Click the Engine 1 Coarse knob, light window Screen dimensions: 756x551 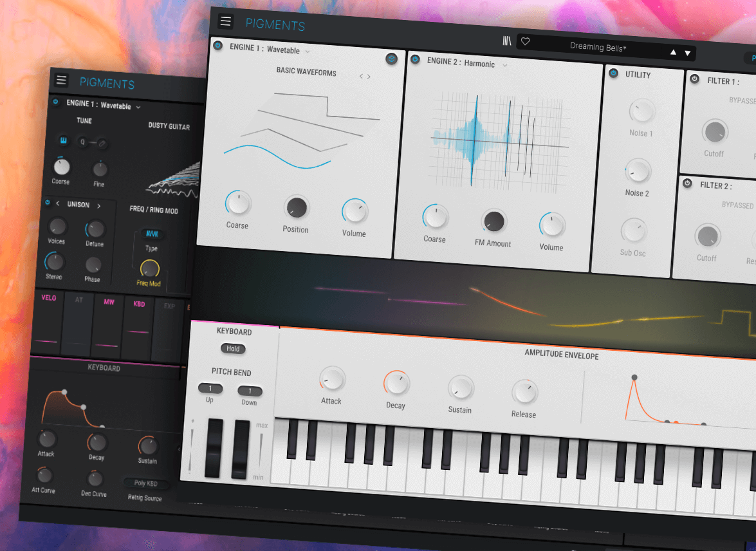click(x=238, y=203)
